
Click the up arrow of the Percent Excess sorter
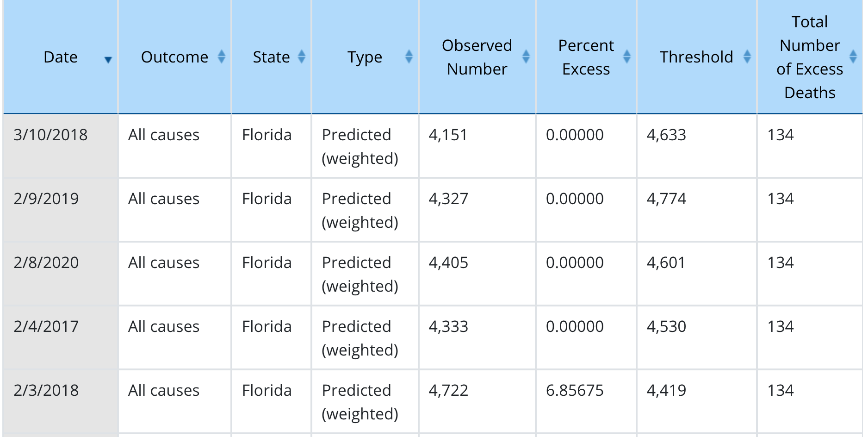pyautogui.click(x=627, y=53)
